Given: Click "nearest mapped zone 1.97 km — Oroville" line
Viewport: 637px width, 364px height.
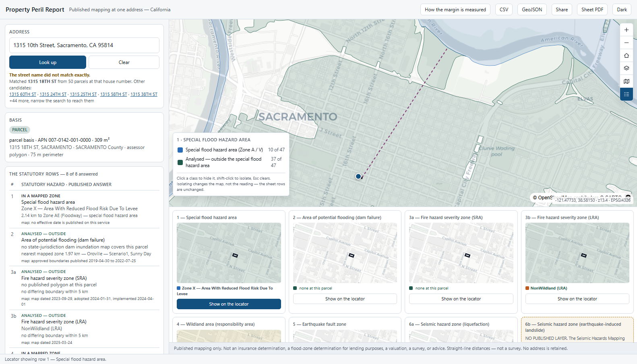Looking at the screenshot, I should coord(86,254).
